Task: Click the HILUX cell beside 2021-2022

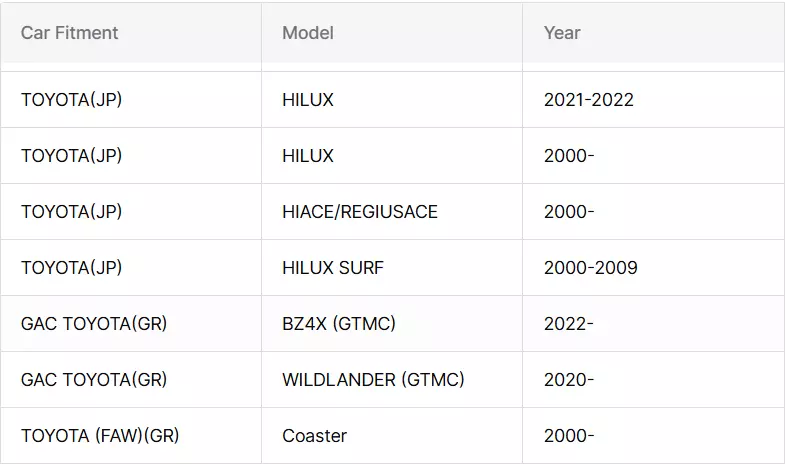Action: point(308,100)
